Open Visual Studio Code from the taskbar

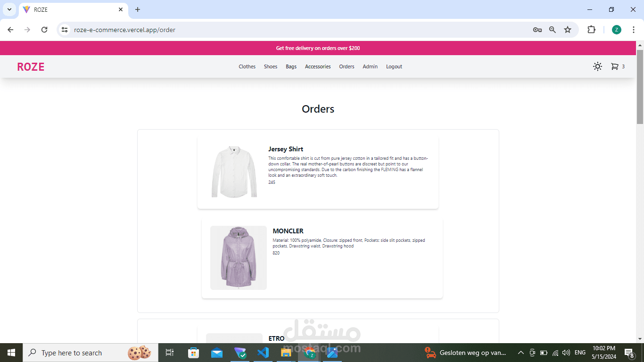(263, 353)
